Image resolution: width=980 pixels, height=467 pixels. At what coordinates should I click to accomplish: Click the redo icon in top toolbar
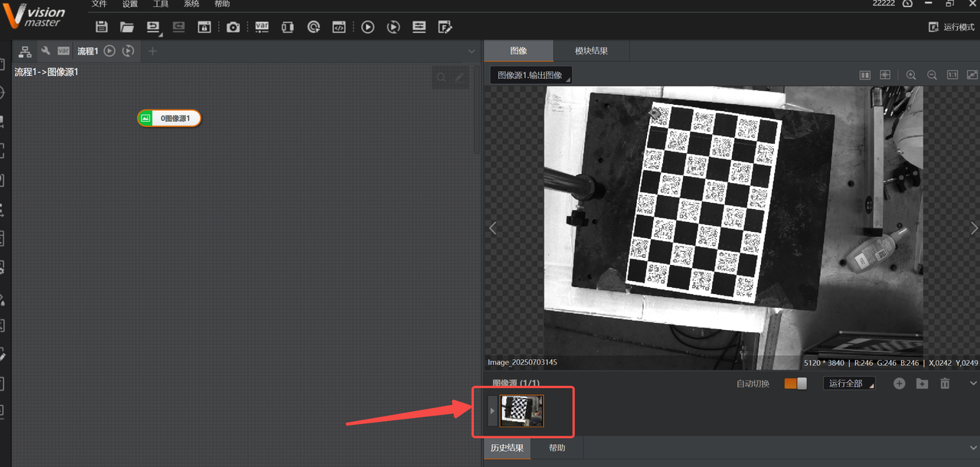[178, 27]
